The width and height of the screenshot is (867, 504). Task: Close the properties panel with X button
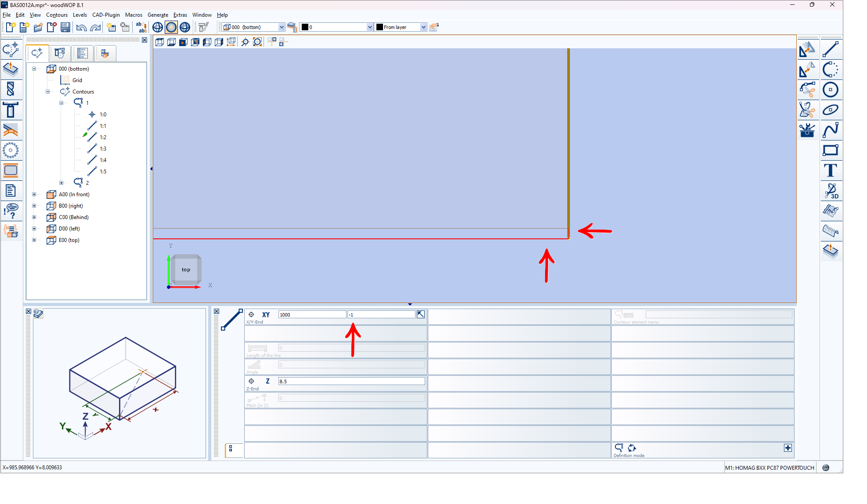[216, 311]
